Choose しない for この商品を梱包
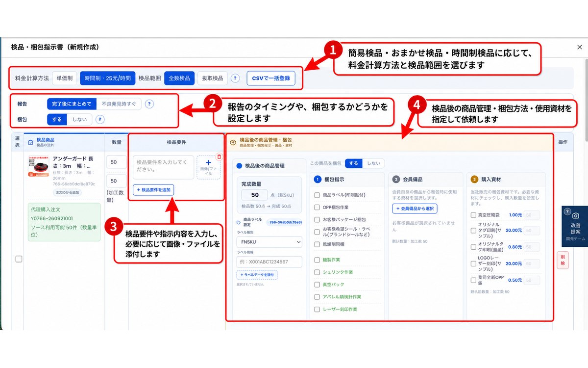 (374, 163)
